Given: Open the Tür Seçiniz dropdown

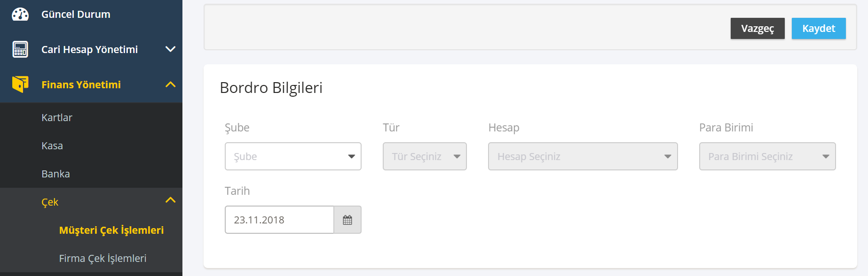Looking at the screenshot, I should 425,156.
